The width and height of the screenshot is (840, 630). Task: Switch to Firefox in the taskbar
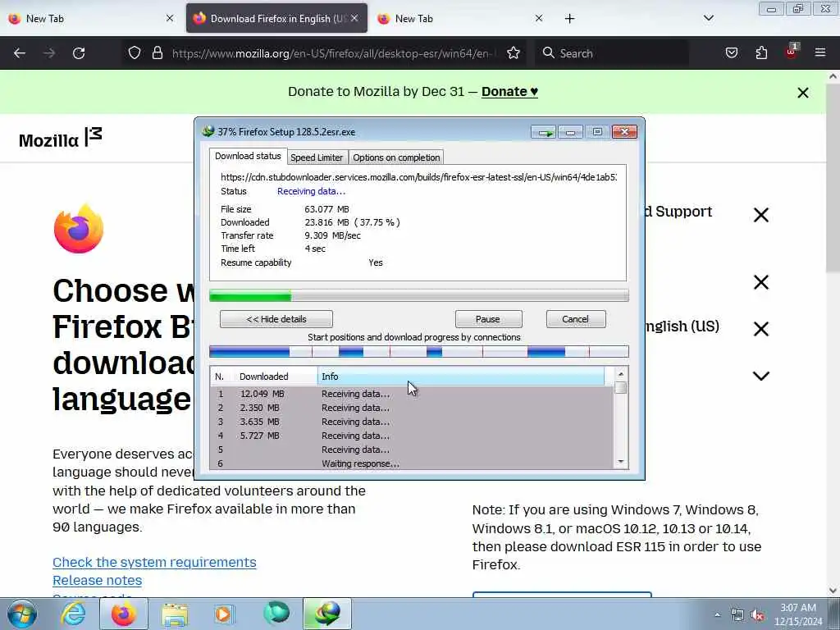point(124,614)
